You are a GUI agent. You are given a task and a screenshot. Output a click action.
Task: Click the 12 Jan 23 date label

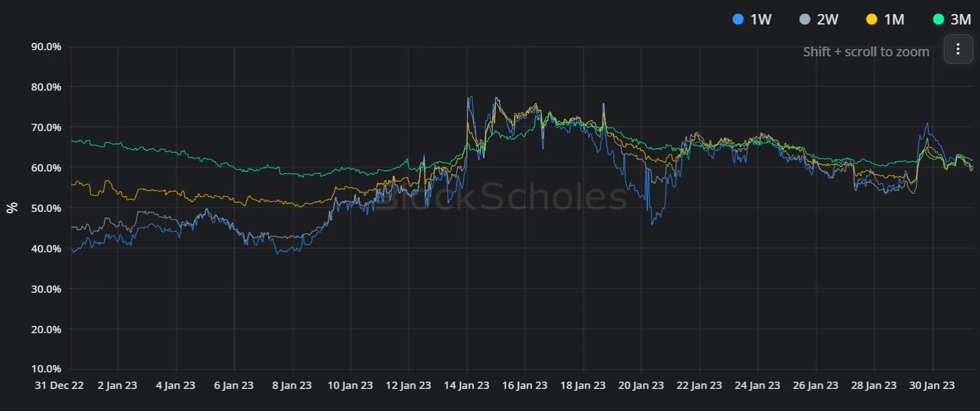pos(408,385)
